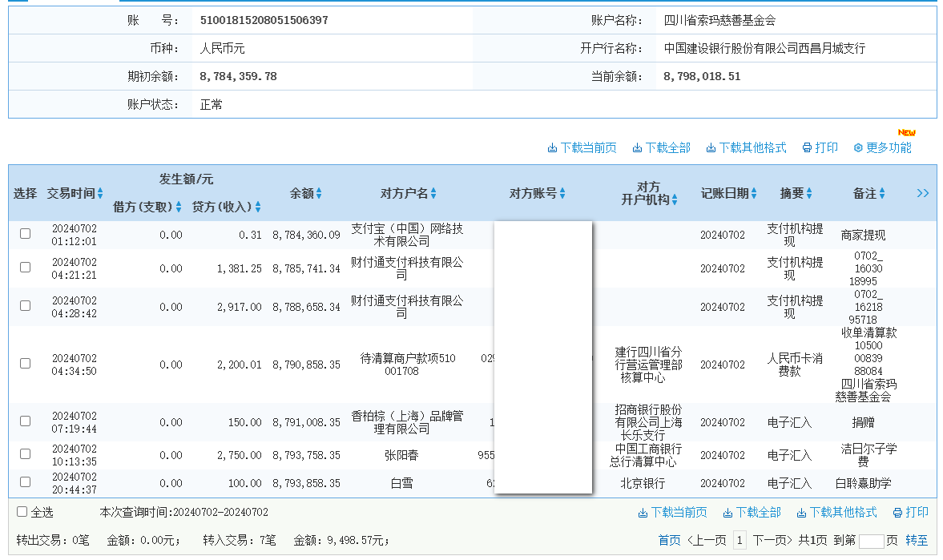
Task: Select the 07:19:44 transaction checkbox
Action: pos(26,421)
